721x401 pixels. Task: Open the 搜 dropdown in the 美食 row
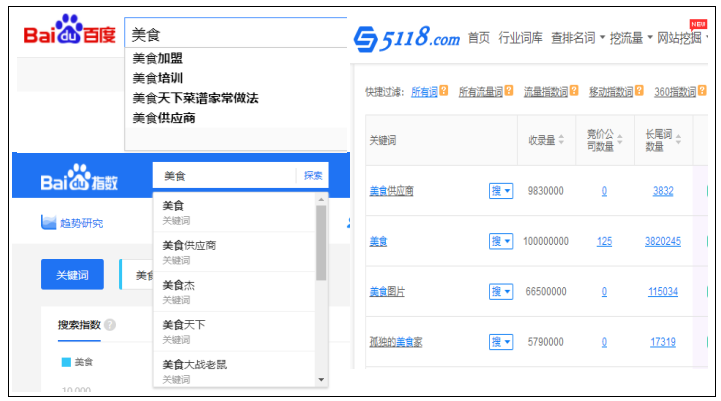click(501, 241)
